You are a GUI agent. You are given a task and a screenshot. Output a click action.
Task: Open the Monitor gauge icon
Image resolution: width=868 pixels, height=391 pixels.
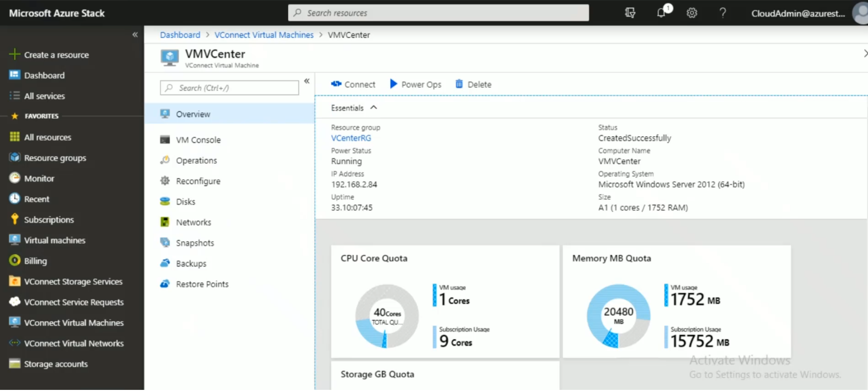pyautogui.click(x=15, y=178)
